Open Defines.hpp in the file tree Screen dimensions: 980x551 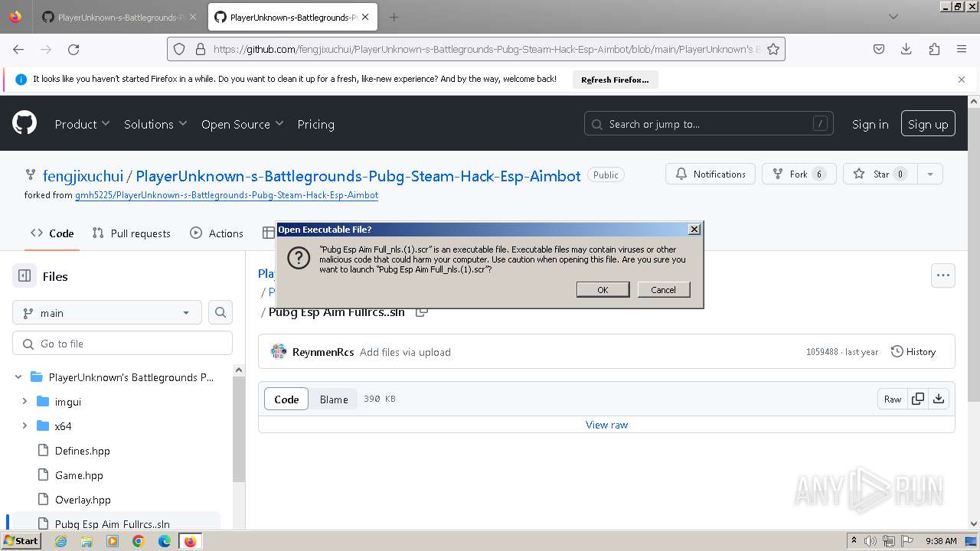click(82, 451)
